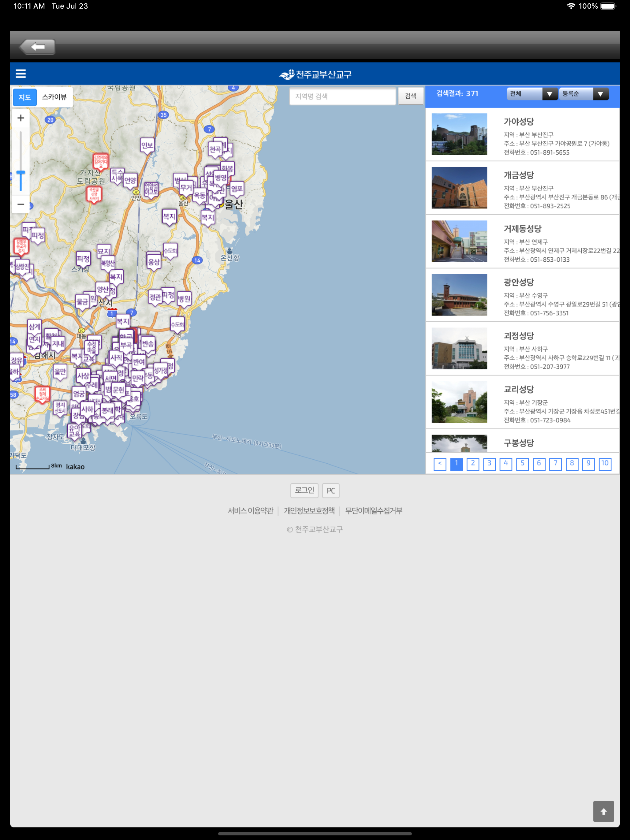
Task: Switch map to 스카이뷰 view
Action: (54, 97)
